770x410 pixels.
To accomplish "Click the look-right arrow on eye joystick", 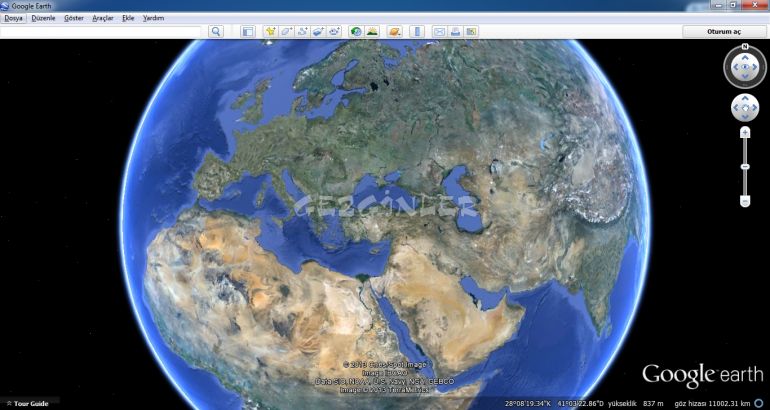I will [754, 67].
